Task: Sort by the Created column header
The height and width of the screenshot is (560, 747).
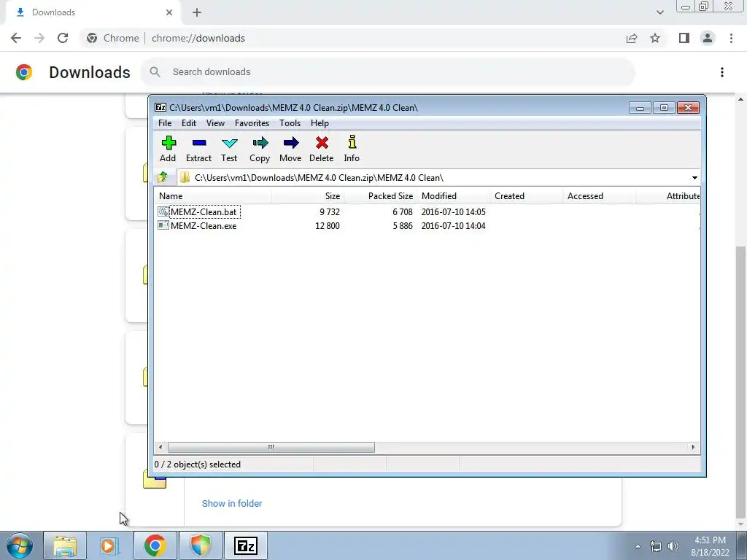Action: click(x=527, y=195)
